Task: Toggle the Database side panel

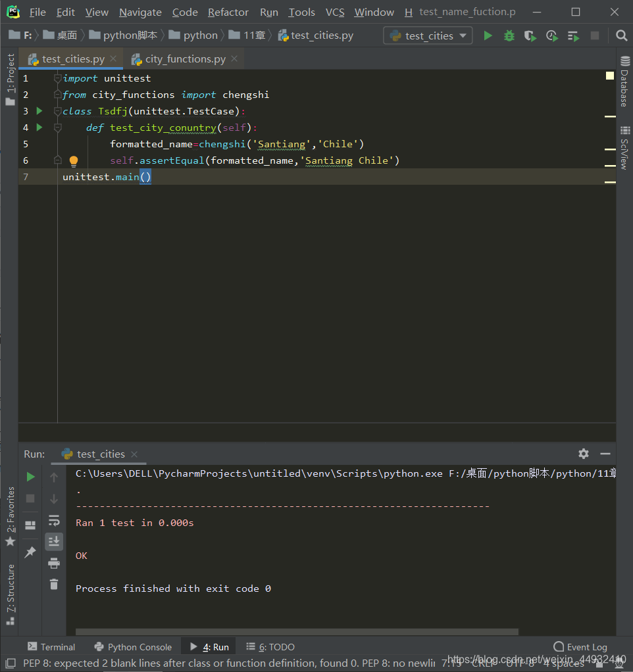Action: [x=624, y=81]
